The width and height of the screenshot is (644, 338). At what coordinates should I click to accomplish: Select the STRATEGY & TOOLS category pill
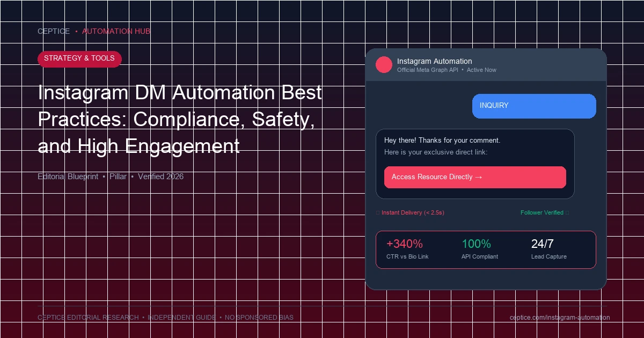click(x=79, y=58)
